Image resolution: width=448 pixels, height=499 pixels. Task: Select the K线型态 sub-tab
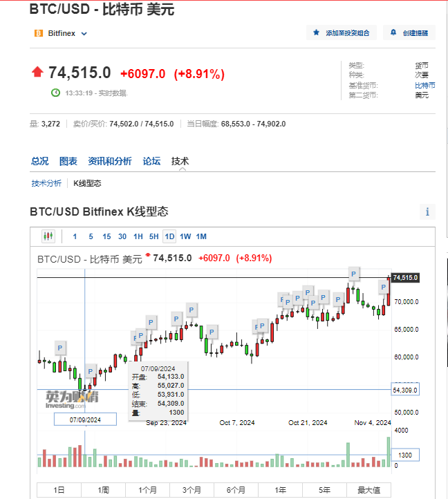click(87, 183)
